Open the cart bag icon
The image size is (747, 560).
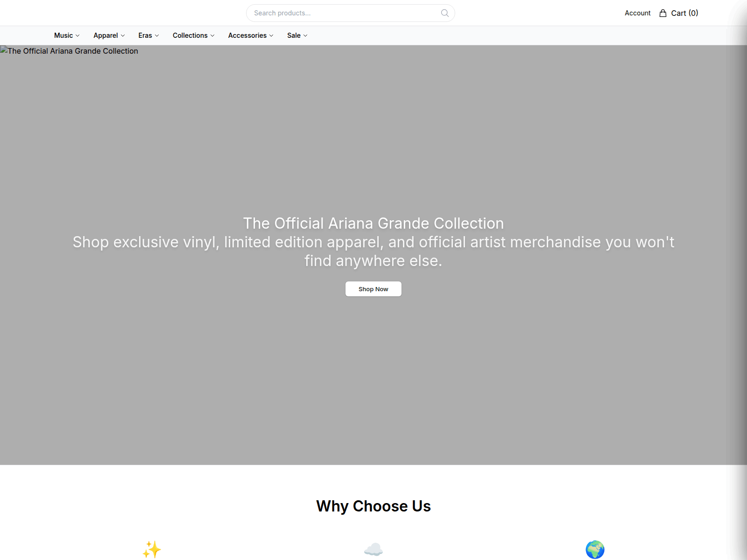pos(662,13)
